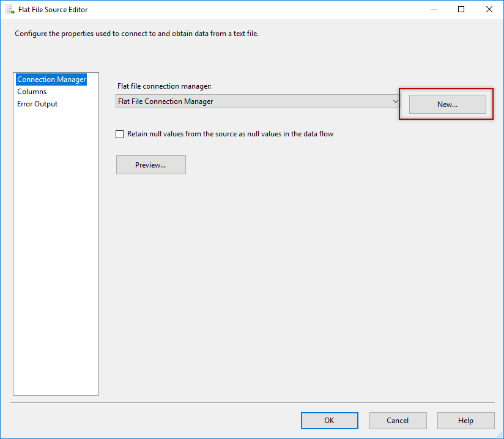Close the Flat File Source Editor
Screen dimensions: 504x439
tap(487, 9)
